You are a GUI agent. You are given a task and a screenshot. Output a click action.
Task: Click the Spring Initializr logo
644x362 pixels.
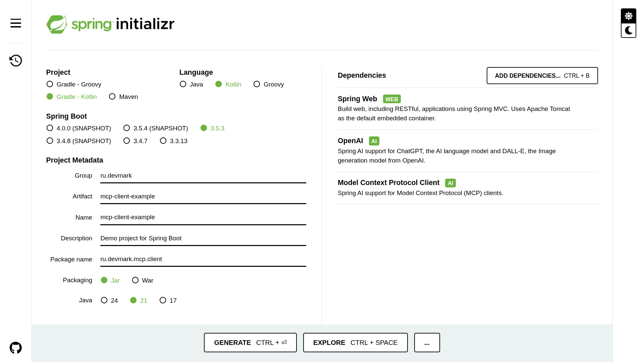point(110,24)
